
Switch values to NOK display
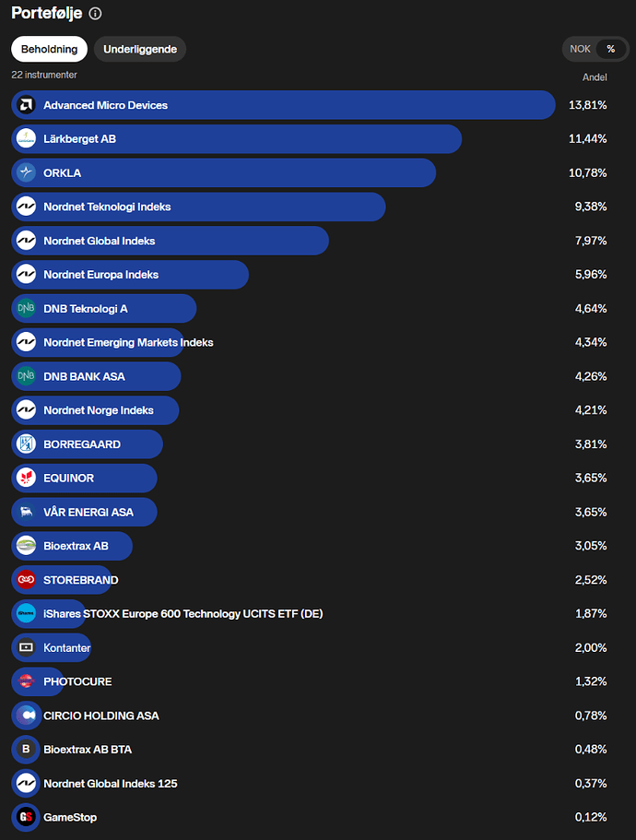point(581,49)
